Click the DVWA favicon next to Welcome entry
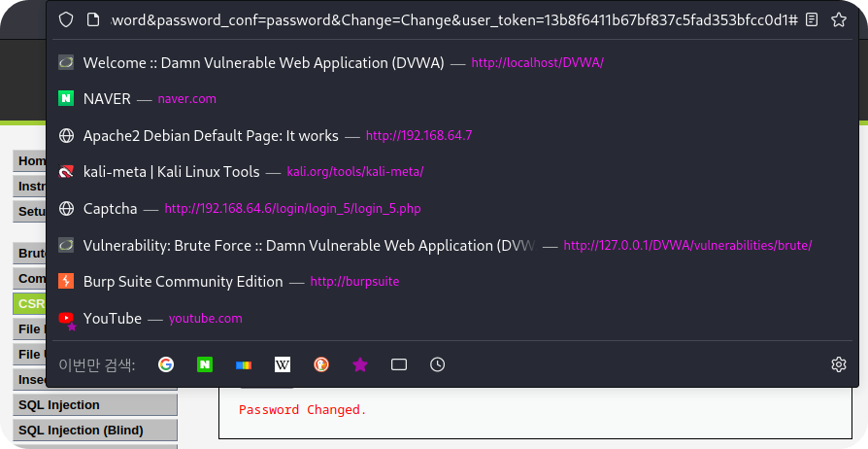 pos(66,62)
